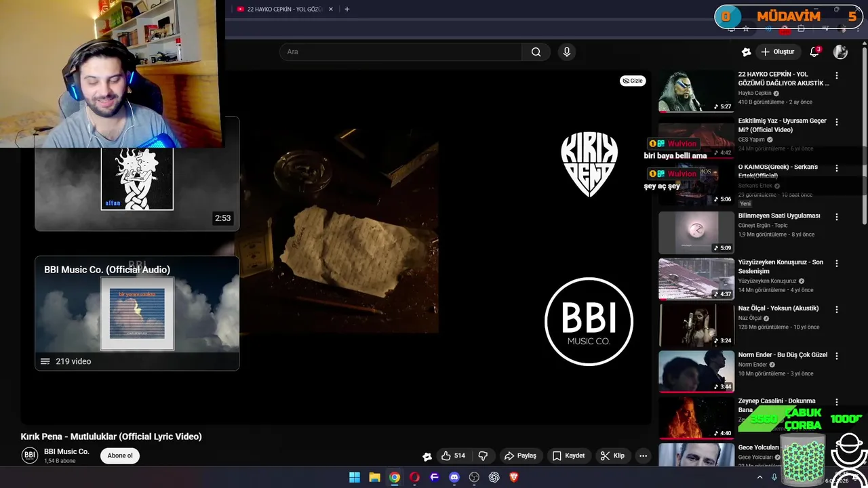Click the Oluştur create button
The image size is (868, 488).
778,52
